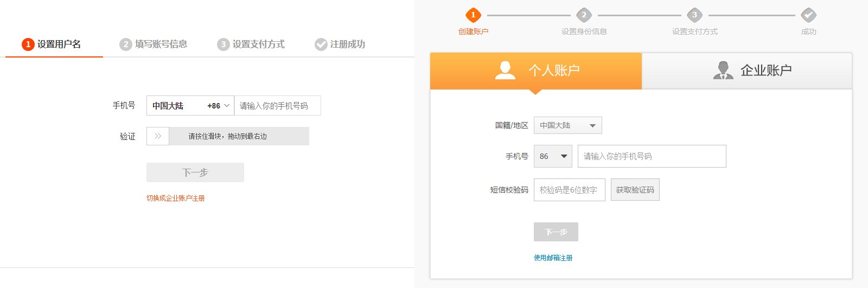
Task: Open the 国籍/地区 中国大陆 dropdown
Action: pos(568,125)
